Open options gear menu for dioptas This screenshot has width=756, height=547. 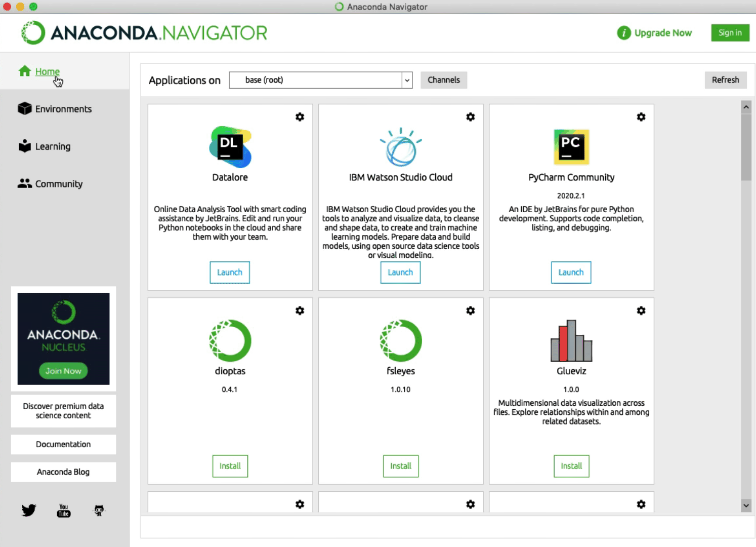pos(300,310)
